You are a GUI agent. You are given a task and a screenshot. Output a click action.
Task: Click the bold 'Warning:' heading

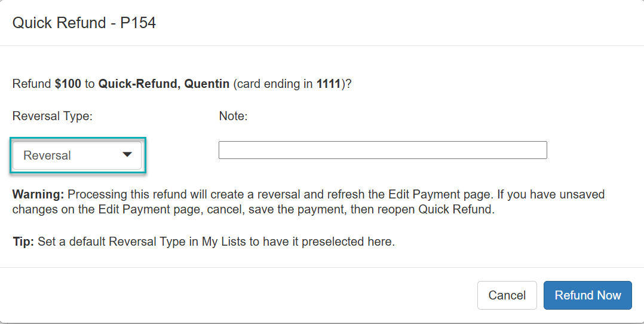(x=38, y=195)
